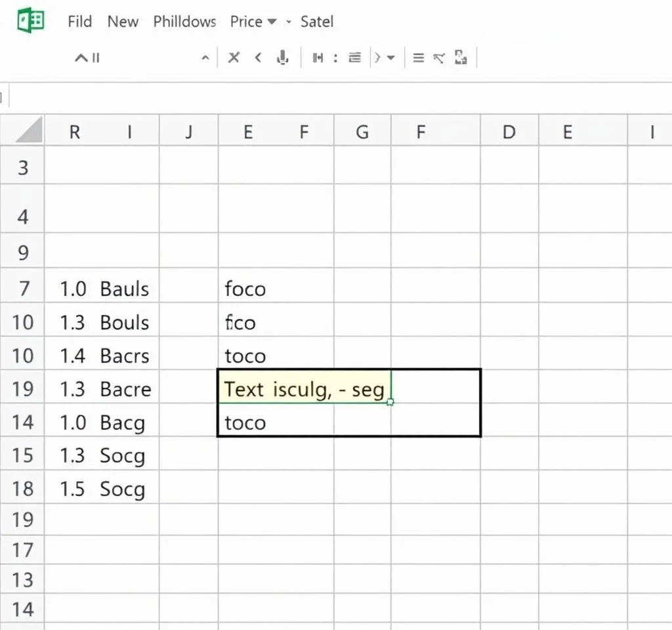Click the column distribute icon in toolbar

318,58
